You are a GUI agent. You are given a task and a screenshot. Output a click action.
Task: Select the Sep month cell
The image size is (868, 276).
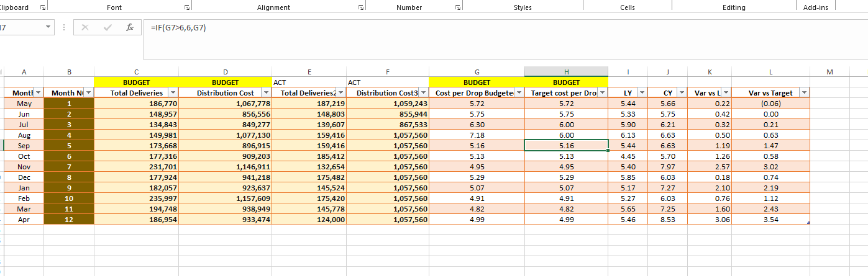point(24,146)
